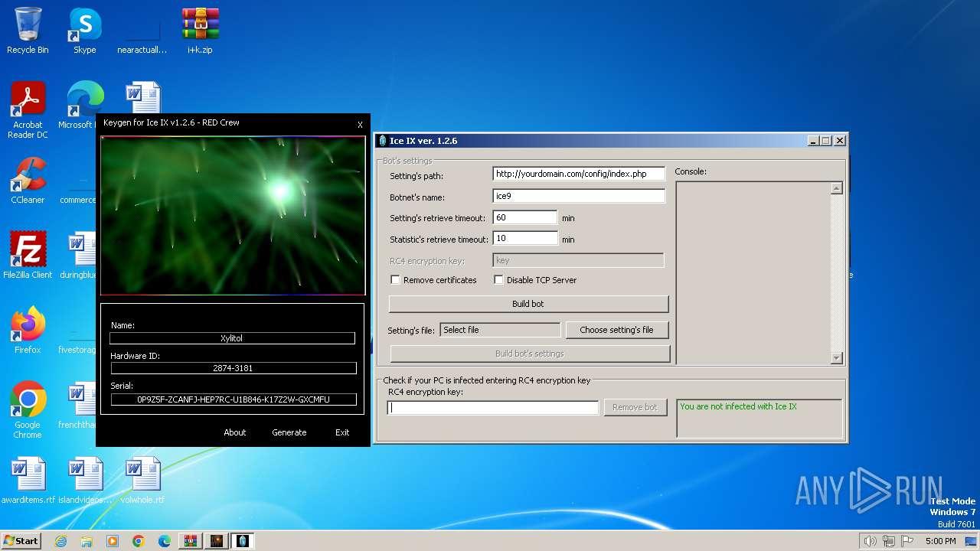Click the Select file setting's field
The height and width of the screenshot is (551, 980).
[x=500, y=330]
